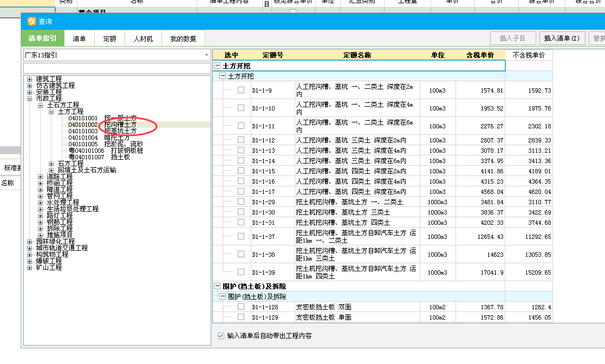Select the 水处理工程 tree item

pos(63,203)
